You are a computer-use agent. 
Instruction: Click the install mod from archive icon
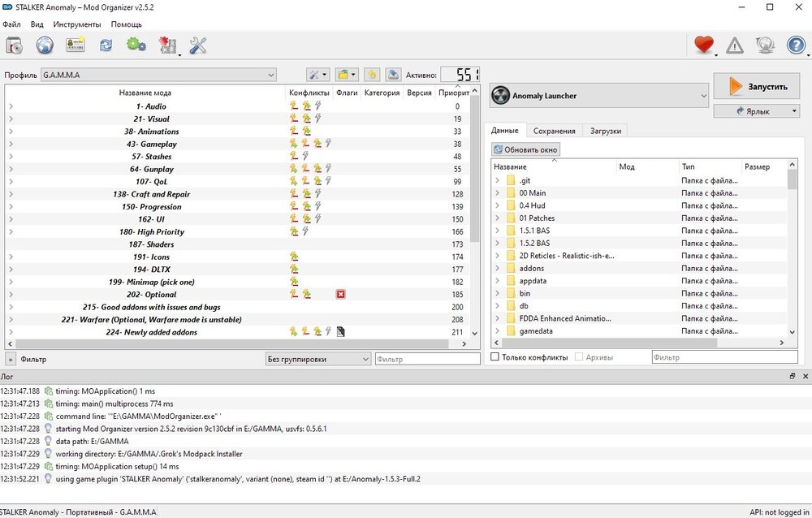pyautogui.click(x=14, y=45)
